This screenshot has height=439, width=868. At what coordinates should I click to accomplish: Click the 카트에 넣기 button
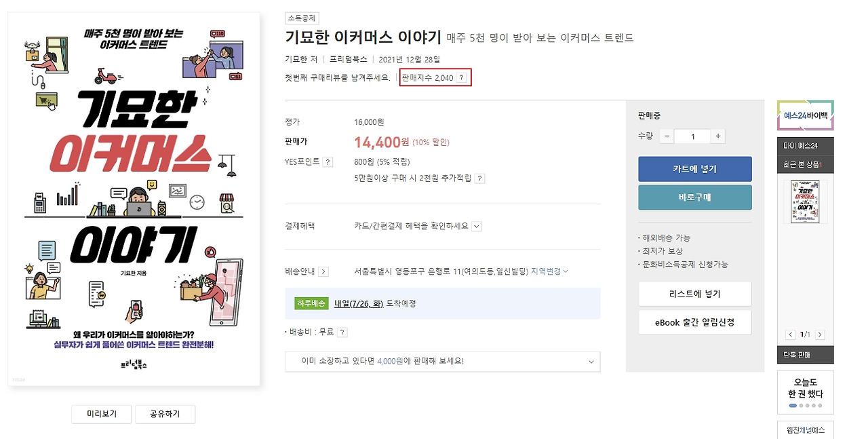point(694,169)
